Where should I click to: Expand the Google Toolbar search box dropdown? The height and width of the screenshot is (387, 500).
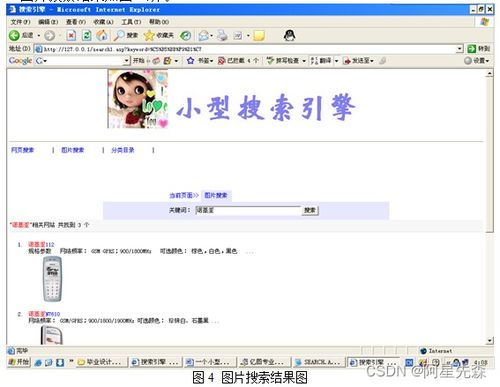127,61
